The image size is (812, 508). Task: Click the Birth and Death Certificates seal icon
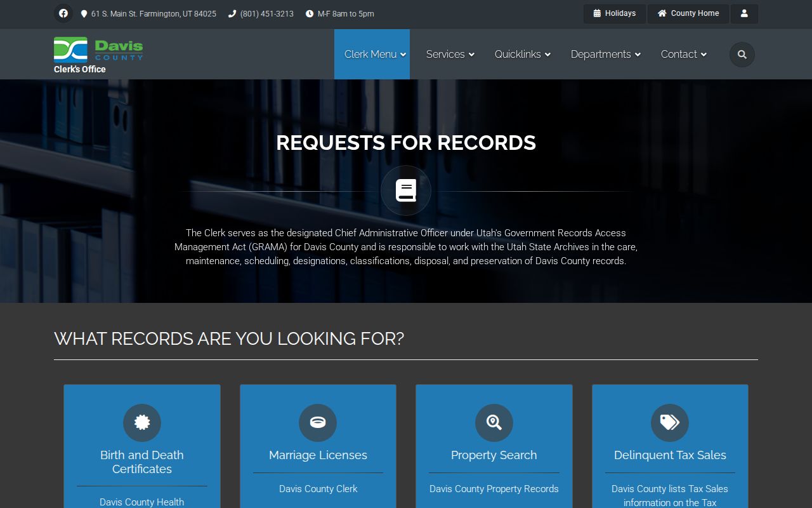[x=142, y=423]
